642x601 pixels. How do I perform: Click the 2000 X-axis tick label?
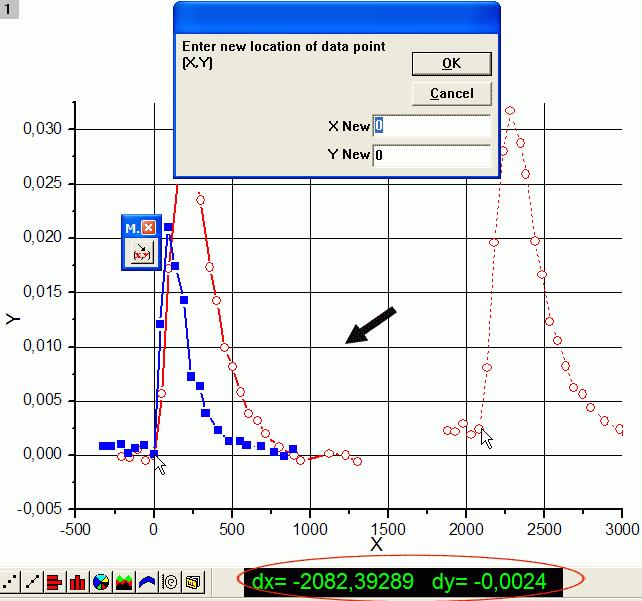pos(466,529)
